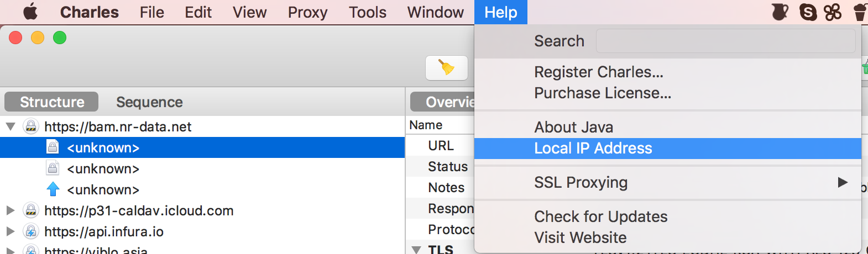
Task: Expand the api.infura.io tree node
Action: coord(10,231)
